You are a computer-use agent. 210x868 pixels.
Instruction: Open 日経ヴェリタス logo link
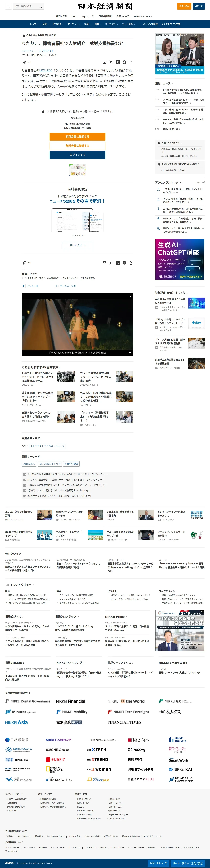(170, 712)
